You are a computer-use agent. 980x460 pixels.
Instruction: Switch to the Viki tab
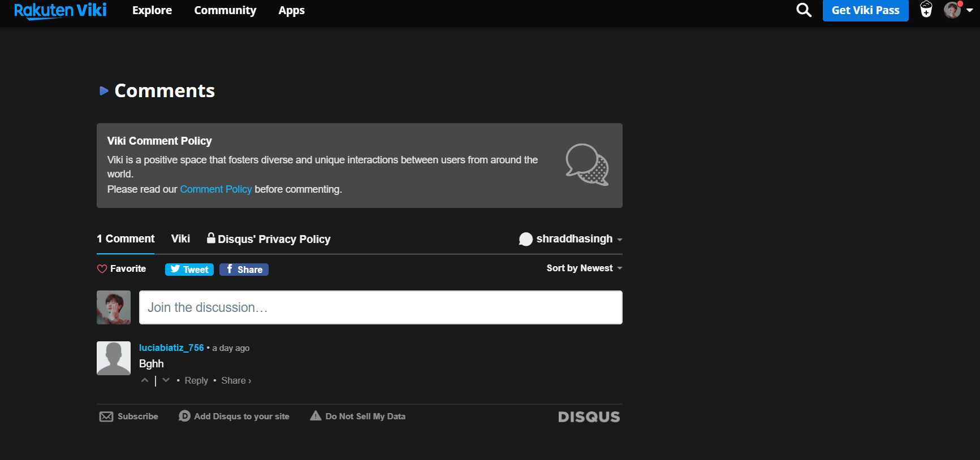tap(180, 239)
